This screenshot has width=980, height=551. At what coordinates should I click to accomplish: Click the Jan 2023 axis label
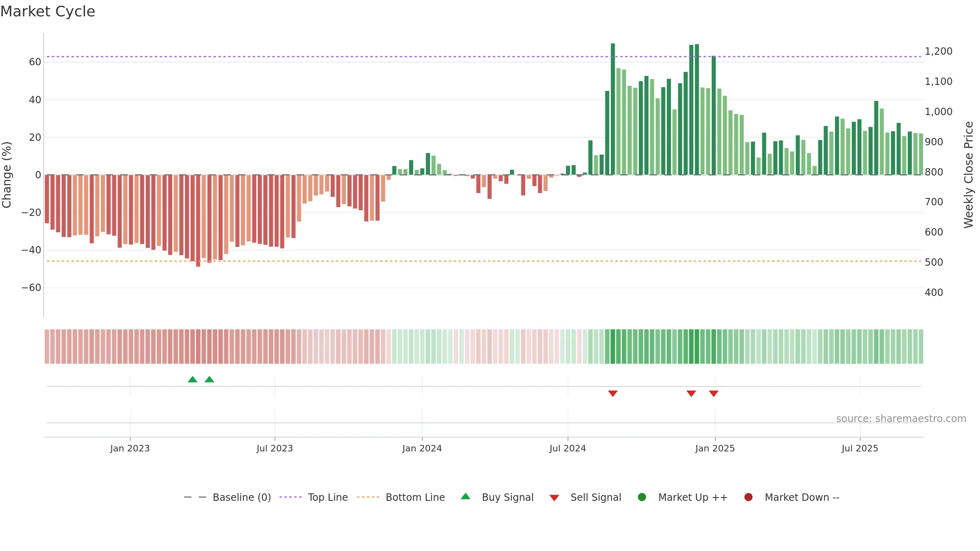coord(130,448)
